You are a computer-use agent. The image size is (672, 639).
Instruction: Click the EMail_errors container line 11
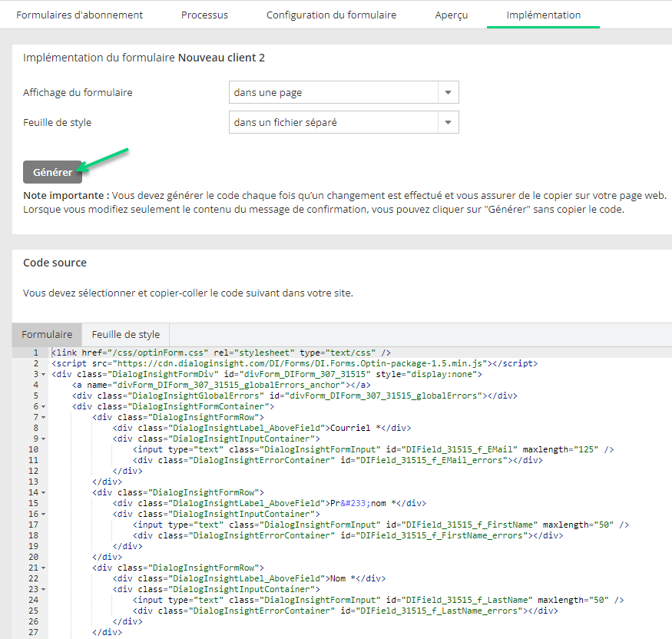point(338,460)
